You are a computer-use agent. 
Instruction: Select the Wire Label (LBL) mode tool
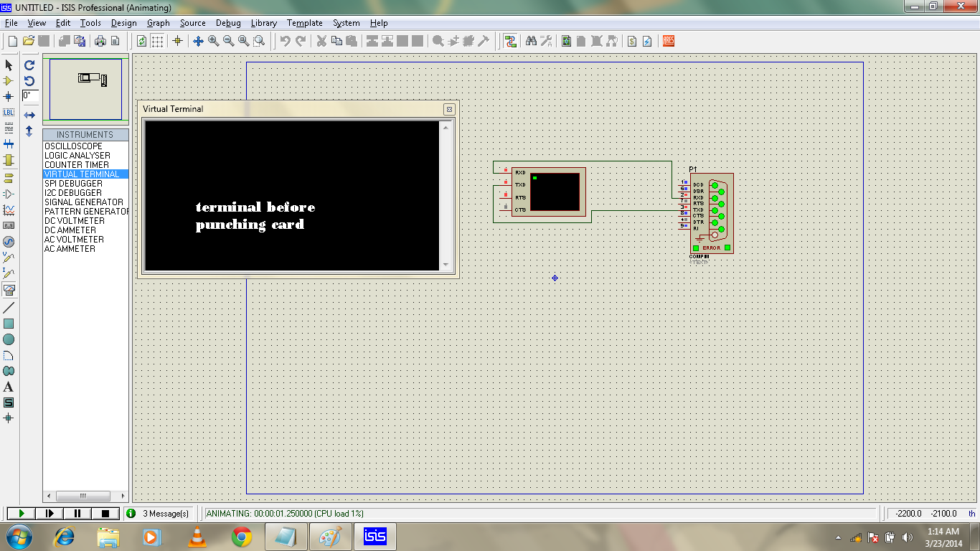point(9,113)
